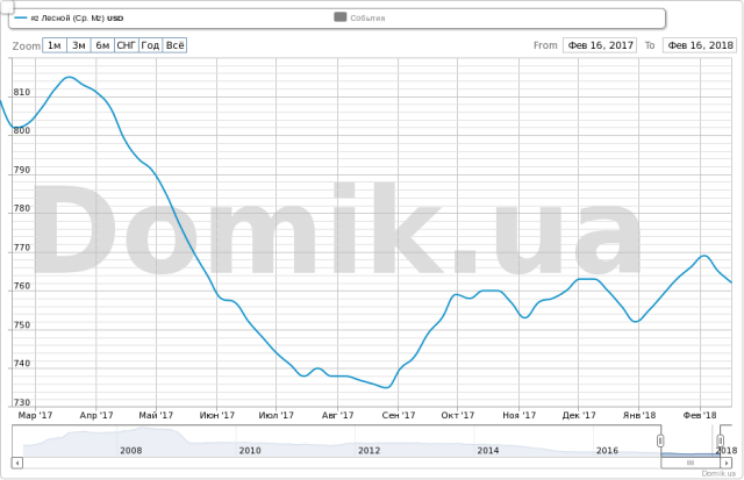Click the 2016 label in navigator
Screen dimensions: 744x480
(607, 451)
